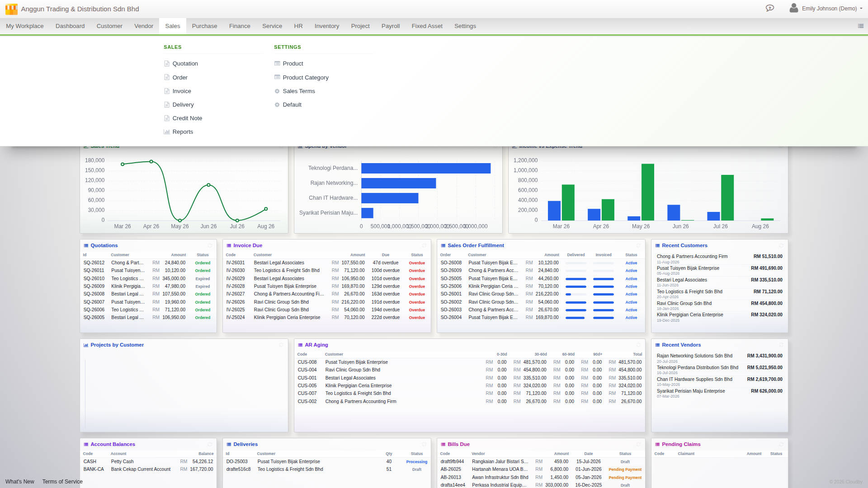Image resolution: width=868 pixels, height=488 pixels.
Task: Click the list icon beside AR Aging title
Action: tap(300, 345)
